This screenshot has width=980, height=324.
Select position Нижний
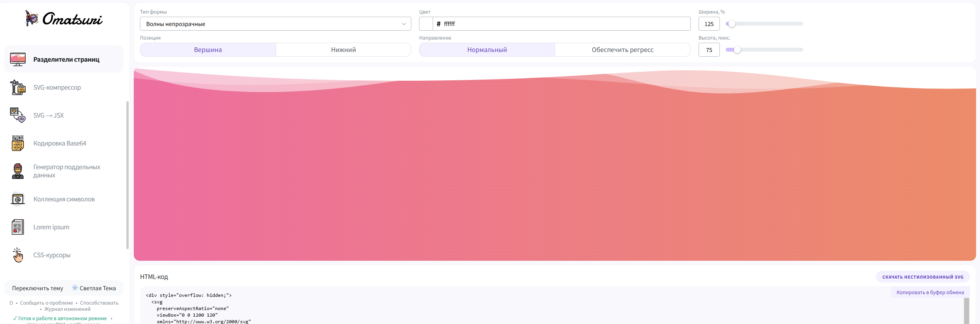(x=343, y=50)
